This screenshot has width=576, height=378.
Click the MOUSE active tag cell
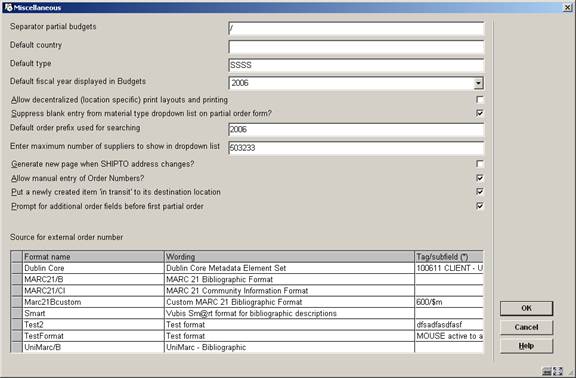click(x=449, y=336)
